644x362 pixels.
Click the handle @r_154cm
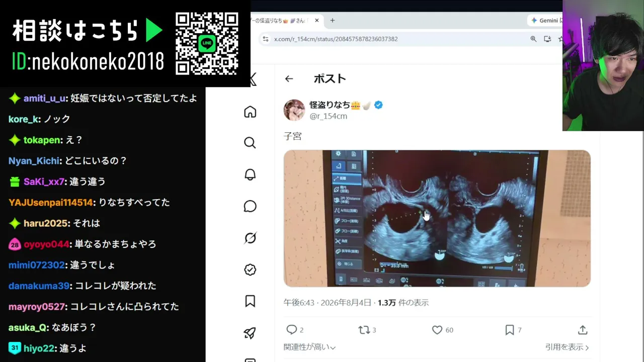point(328,116)
